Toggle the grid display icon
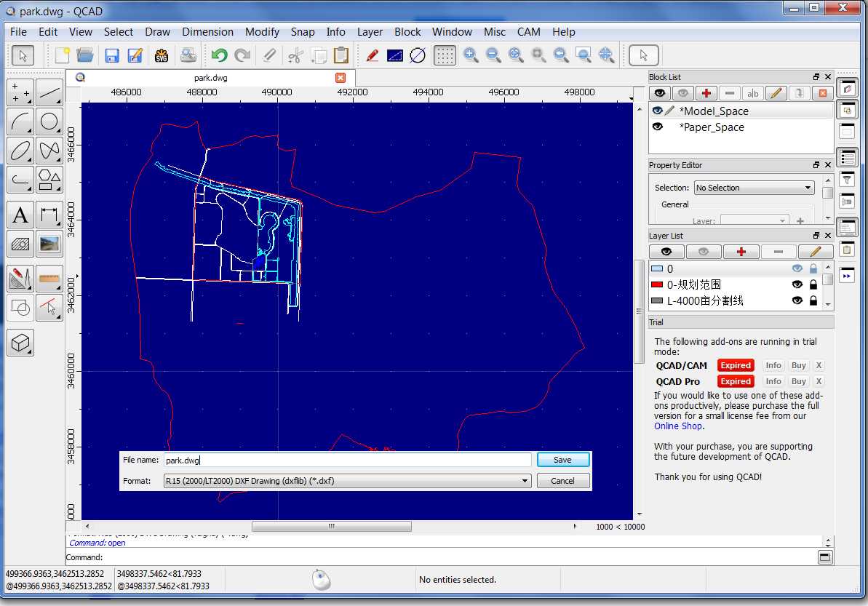Image resolution: width=868 pixels, height=606 pixels. pos(445,55)
